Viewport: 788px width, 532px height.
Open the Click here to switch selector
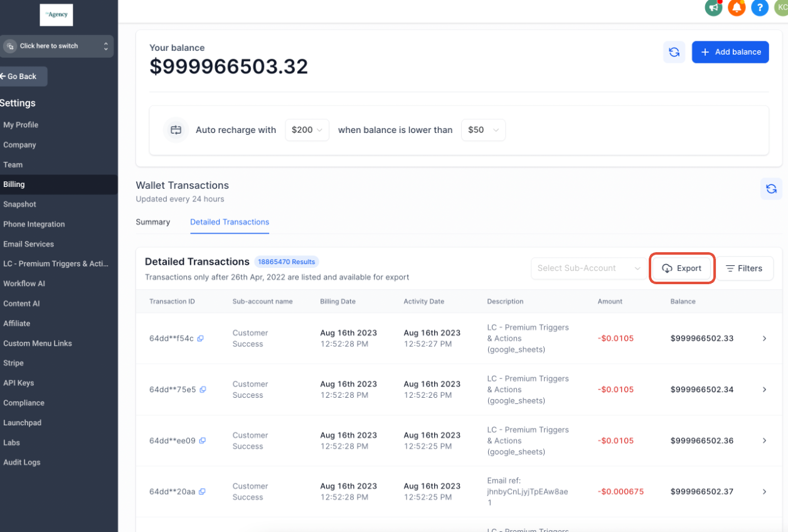tap(56, 46)
